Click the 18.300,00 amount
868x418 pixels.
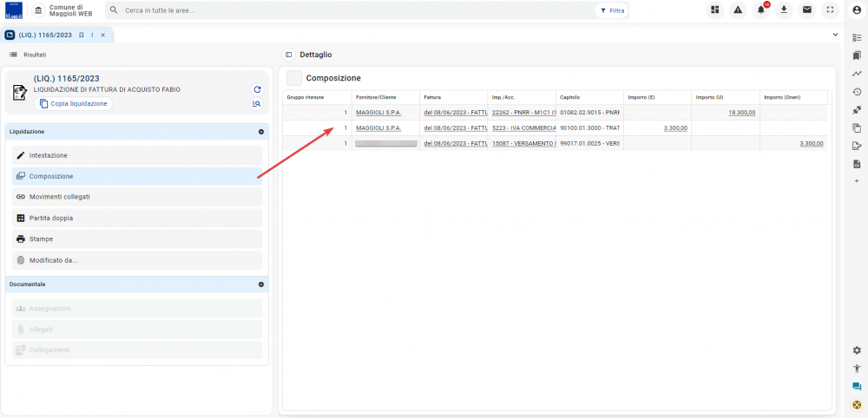(x=742, y=112)
